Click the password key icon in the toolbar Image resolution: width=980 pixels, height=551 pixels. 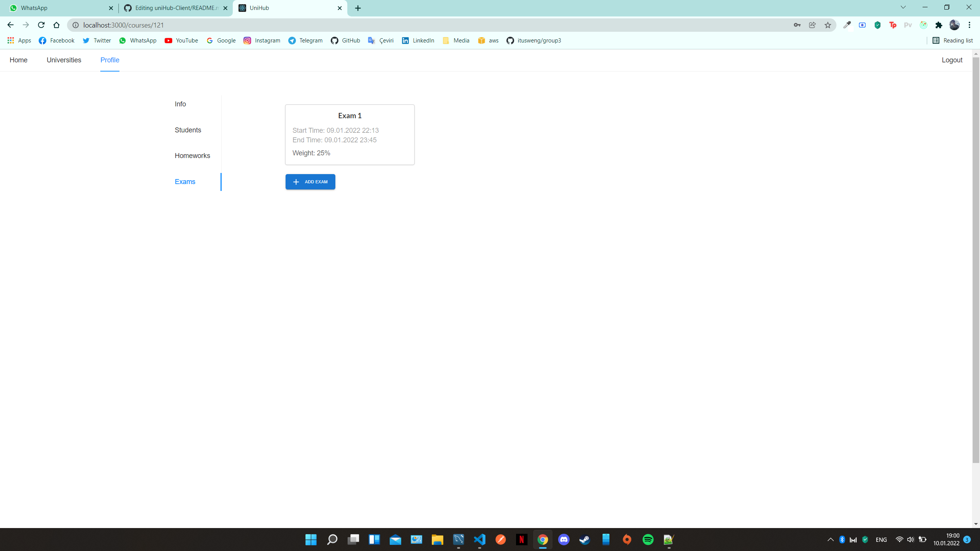coord(797,25)
